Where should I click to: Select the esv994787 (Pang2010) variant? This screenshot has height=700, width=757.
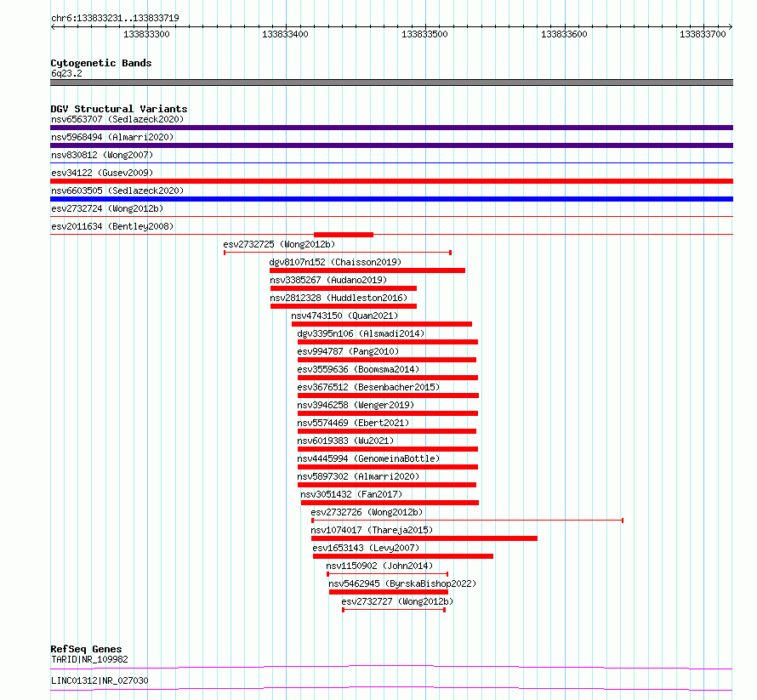pos(348,351)
